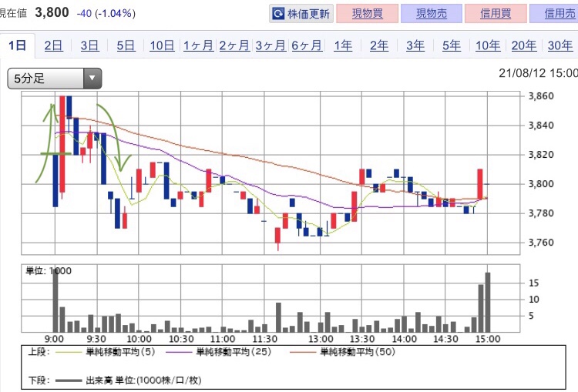Viewport: 578px width, 392px height.
Task: View the 30年 chart range
Action: coord(560,45)
